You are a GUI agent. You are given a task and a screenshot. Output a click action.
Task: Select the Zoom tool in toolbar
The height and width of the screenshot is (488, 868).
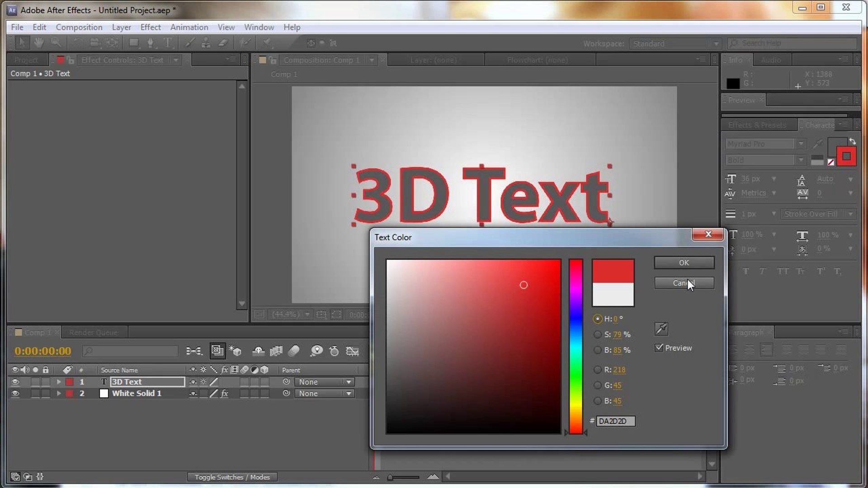[56, 43]
